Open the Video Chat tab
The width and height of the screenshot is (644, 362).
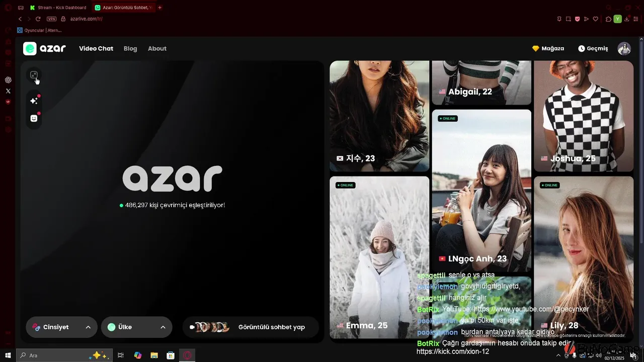pyautogui.click(x=96, y=49)
